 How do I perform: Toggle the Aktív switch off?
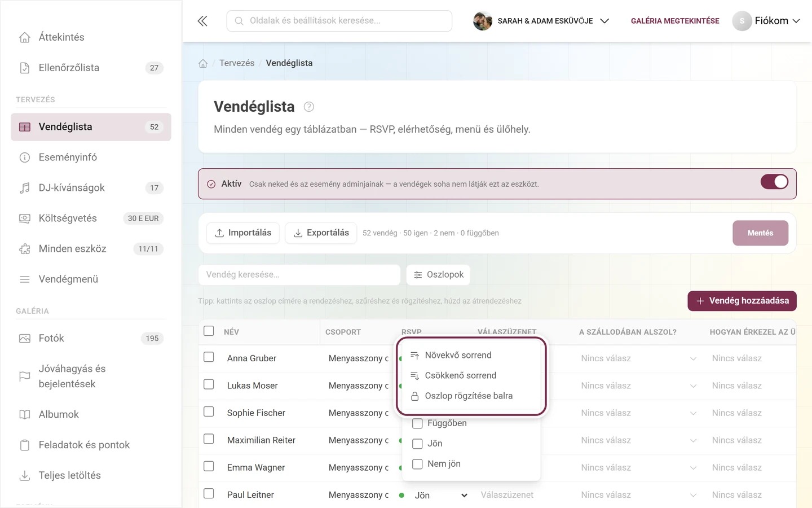774,182
